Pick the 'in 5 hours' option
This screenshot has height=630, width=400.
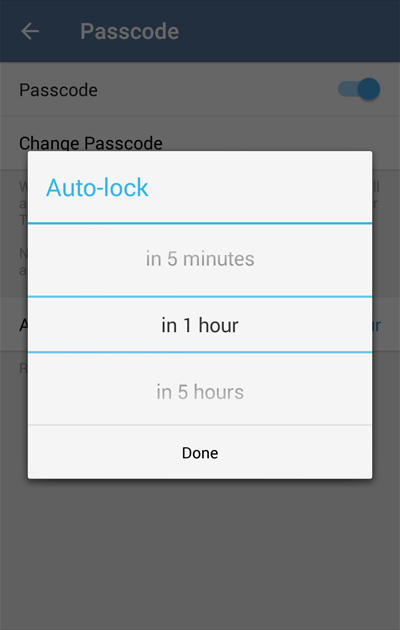coord(200,392)
